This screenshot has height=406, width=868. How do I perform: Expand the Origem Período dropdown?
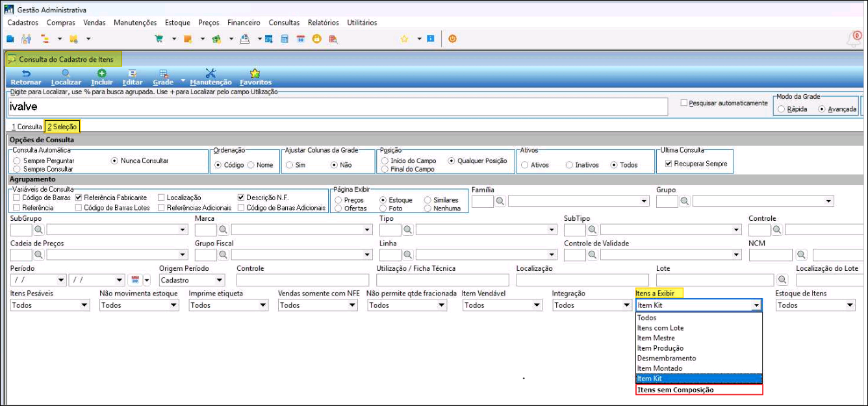pyautogui.click(x=220, y=280)
